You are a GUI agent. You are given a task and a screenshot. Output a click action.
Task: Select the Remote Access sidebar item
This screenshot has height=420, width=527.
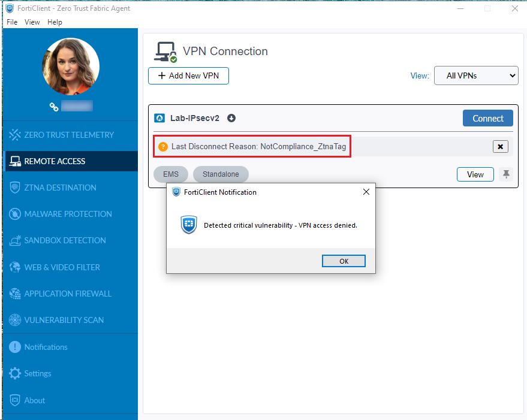coord(71,161)
